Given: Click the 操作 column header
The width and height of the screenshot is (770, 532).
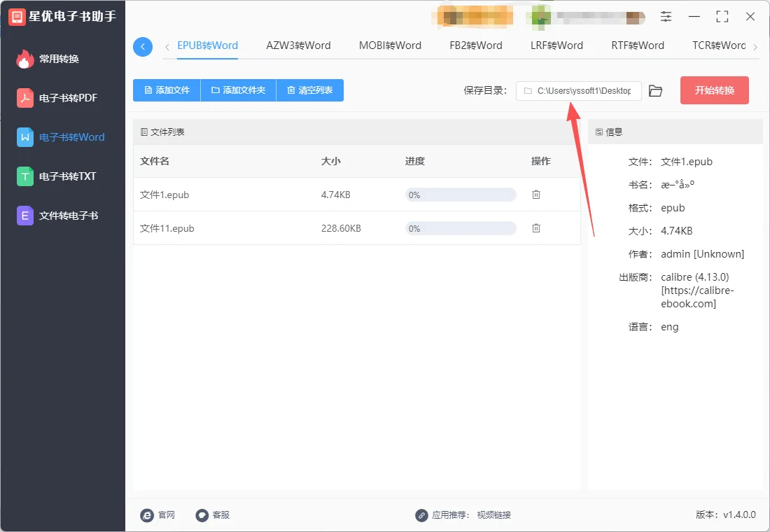Looking at the screenshot, I should click(x=540, y=161).
